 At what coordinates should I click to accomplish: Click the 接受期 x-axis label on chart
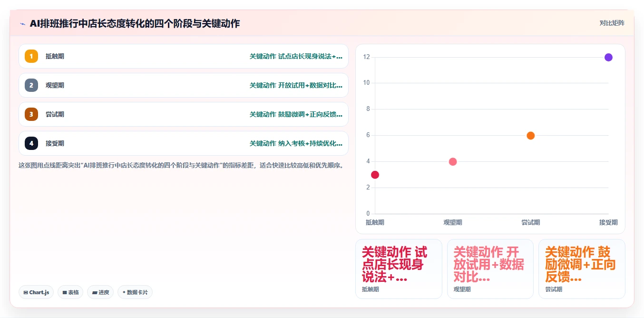(608, 222)
